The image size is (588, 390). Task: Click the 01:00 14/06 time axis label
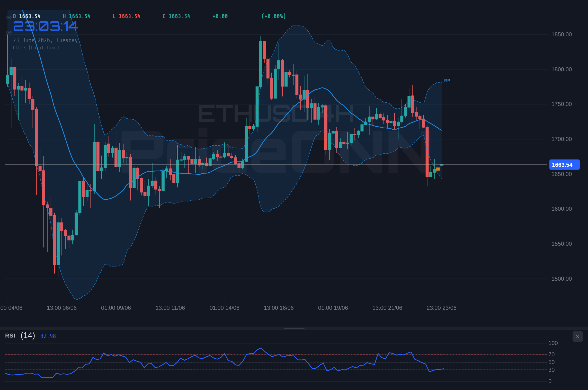click(225, 308)
